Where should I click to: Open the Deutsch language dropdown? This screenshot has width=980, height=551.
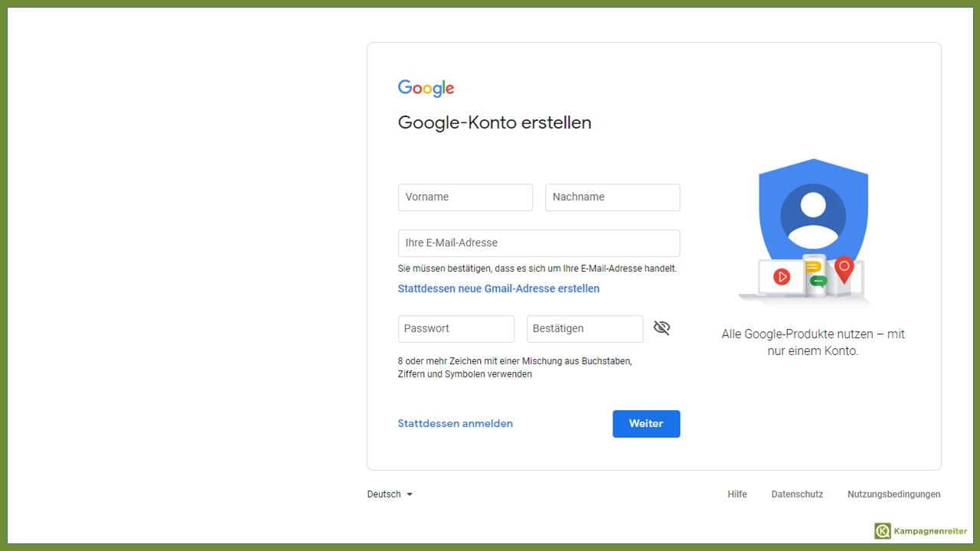[390, 494]
